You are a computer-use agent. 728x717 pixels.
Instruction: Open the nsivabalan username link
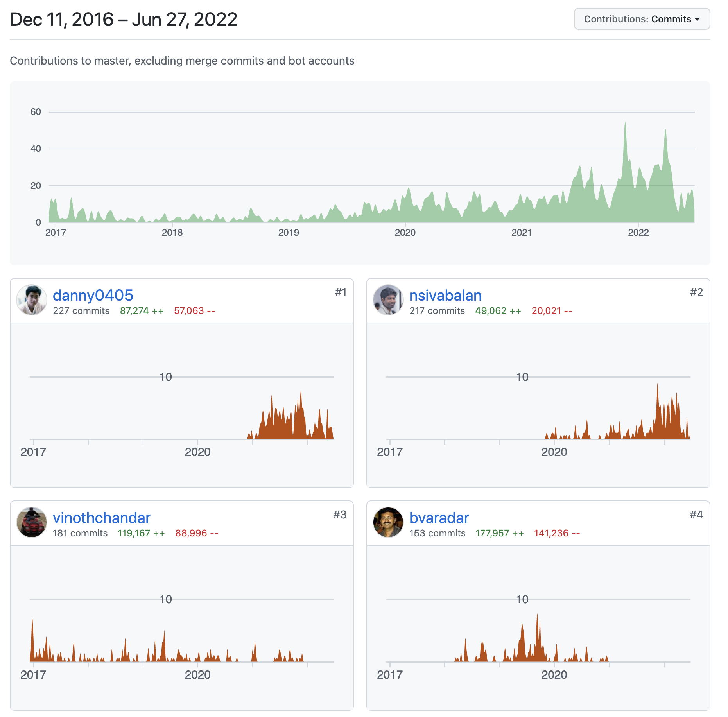(x=445, y=295)
